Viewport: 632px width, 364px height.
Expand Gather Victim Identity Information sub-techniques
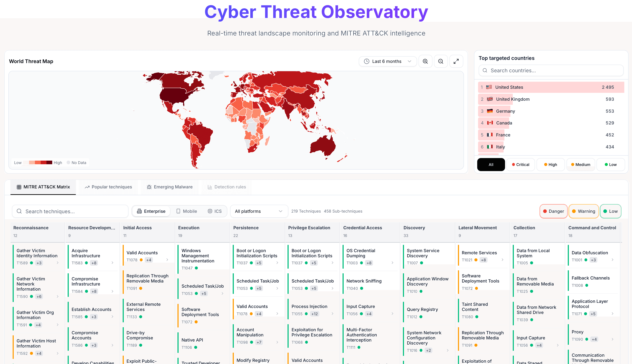pyautogui.click(x=58, y=263)
